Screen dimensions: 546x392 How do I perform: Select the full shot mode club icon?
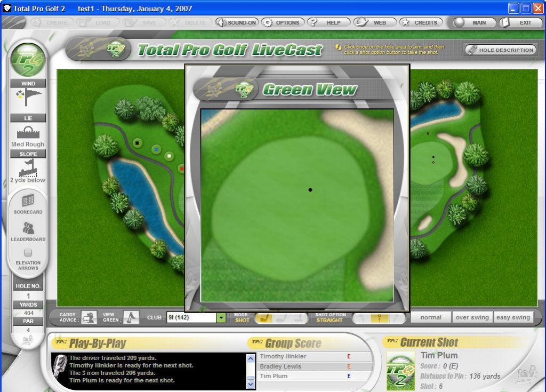(x=264, y=318)
